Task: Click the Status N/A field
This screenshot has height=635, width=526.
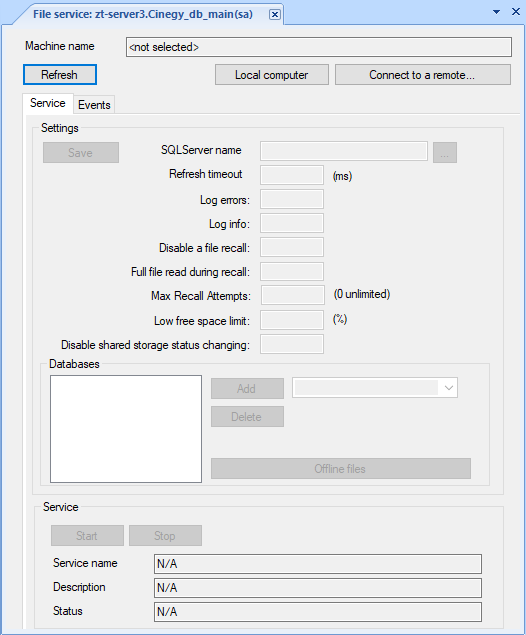Action: pos(318,612)
